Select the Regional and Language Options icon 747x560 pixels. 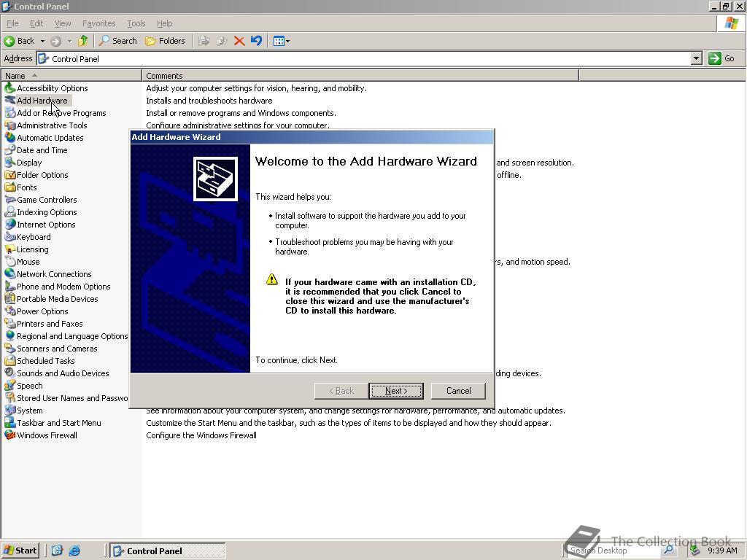tap(9, 335)
